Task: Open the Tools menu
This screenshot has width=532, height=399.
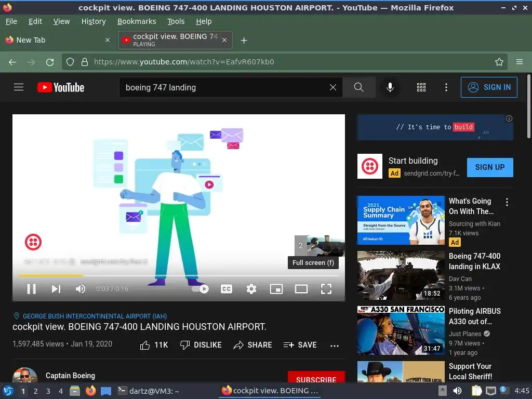Action: click(x=176, y=21)
